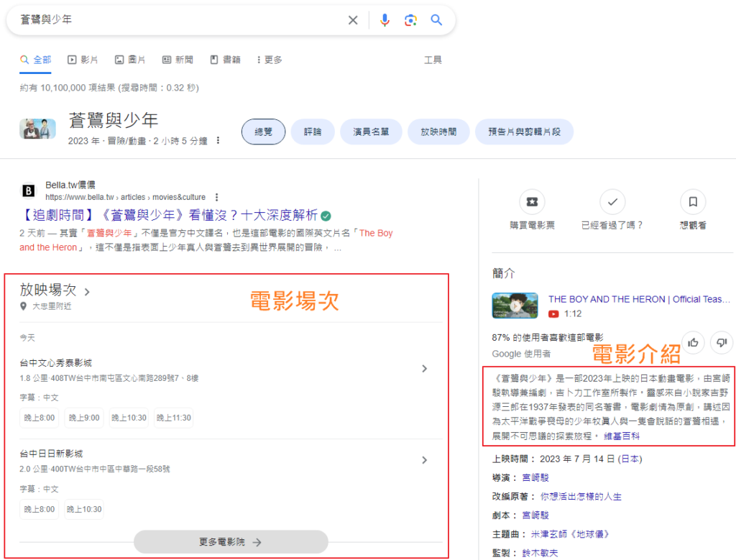The image size is (736, 560).
Task: Open the 更多 search categories menu
Action: tap(270, 60)
